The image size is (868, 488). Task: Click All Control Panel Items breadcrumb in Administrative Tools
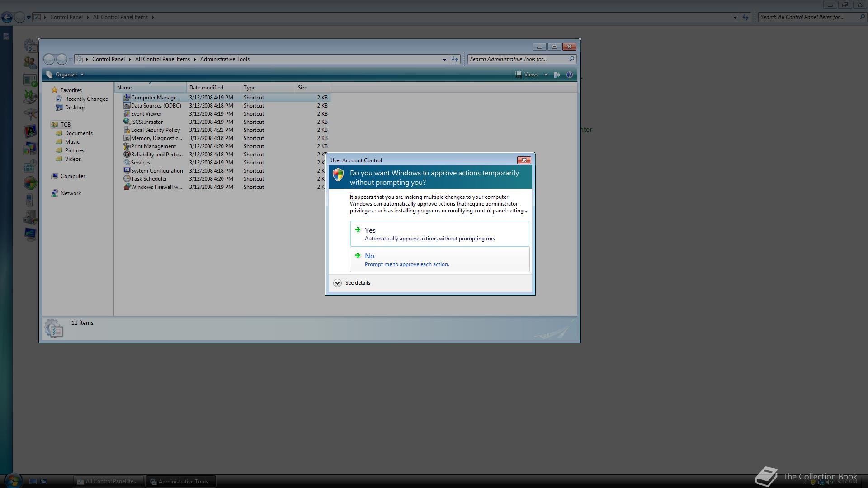pos(162,59)
